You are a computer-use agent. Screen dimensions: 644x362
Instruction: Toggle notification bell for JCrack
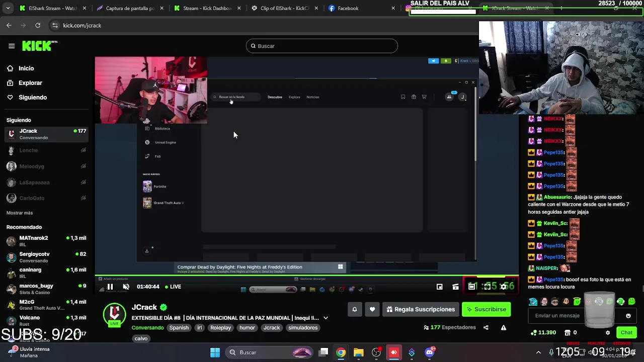coord(354,309)
